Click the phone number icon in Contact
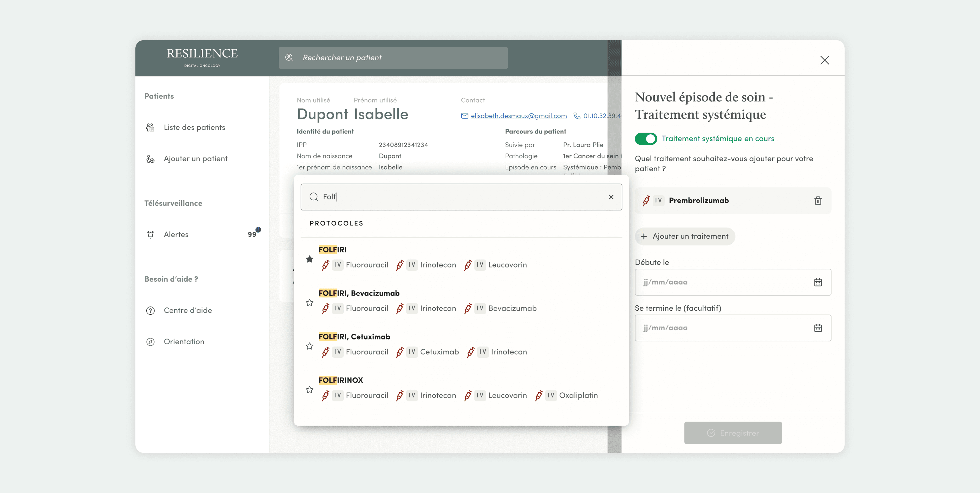 577,116
